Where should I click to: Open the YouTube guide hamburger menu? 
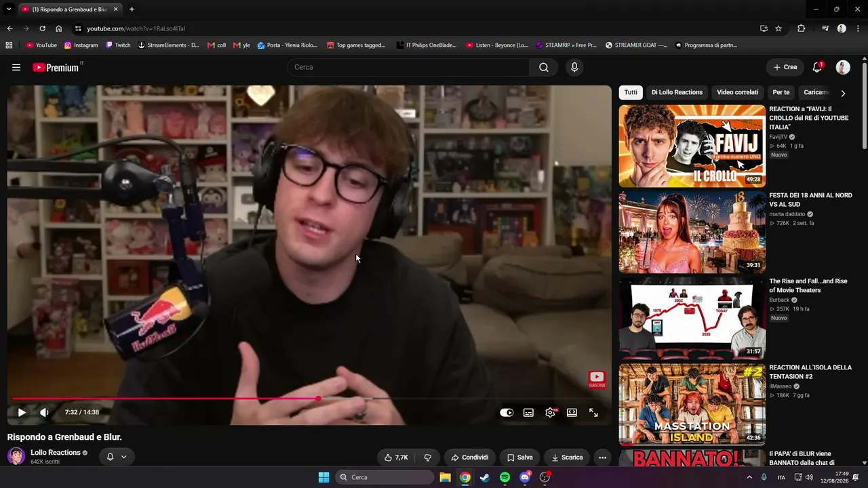point(16,67)
